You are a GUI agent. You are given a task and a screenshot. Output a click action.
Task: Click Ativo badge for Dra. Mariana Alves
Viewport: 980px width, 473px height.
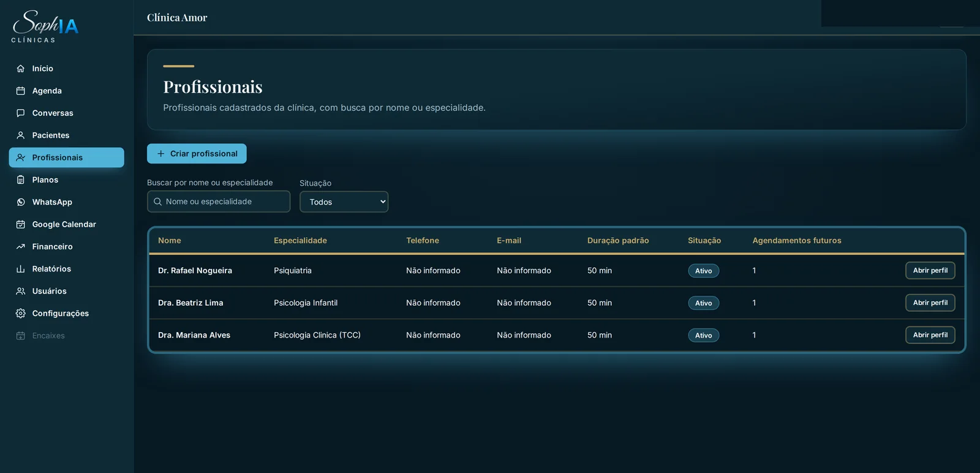click(703, 336)
